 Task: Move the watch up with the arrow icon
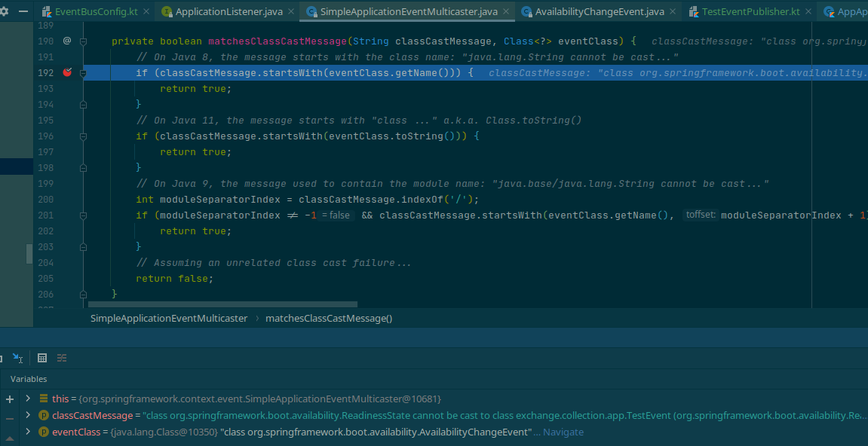(x=9, y=438)
